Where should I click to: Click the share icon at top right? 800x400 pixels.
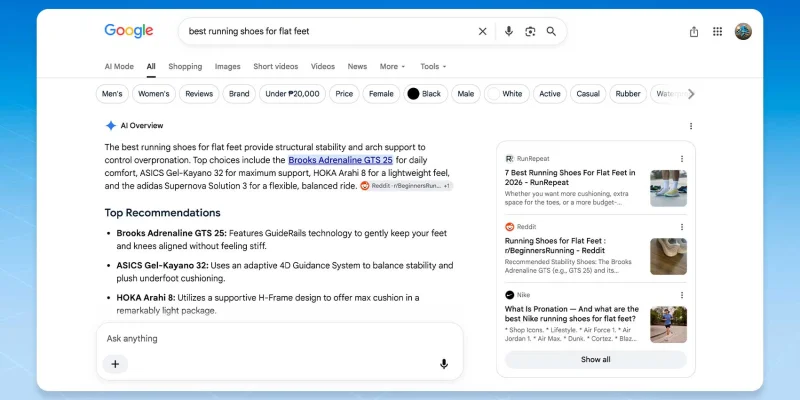(694, 32)
